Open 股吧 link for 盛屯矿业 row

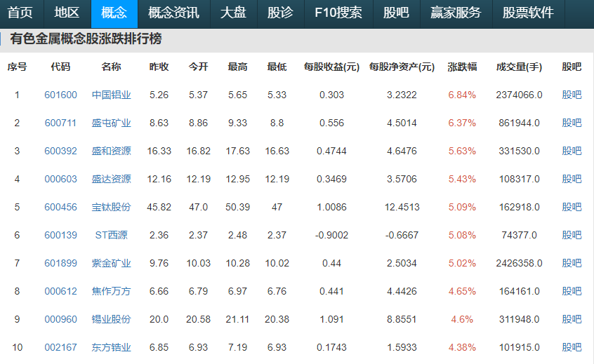point(572,123)
